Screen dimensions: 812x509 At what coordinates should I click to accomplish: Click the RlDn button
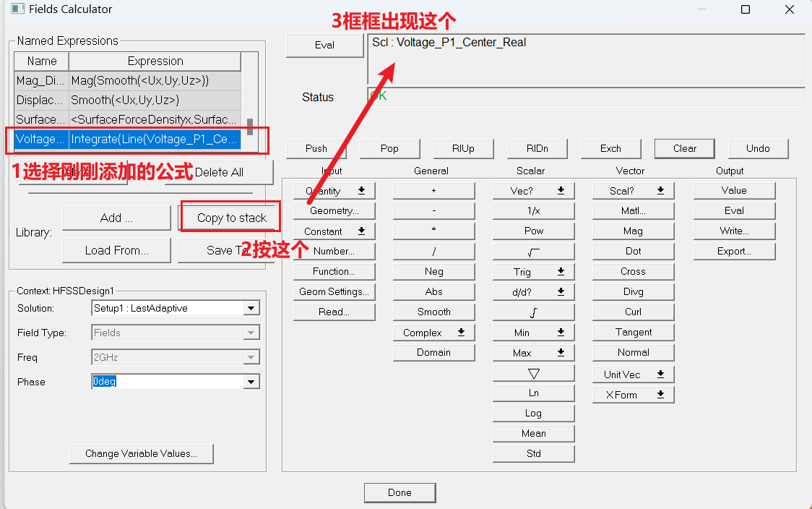537,148
